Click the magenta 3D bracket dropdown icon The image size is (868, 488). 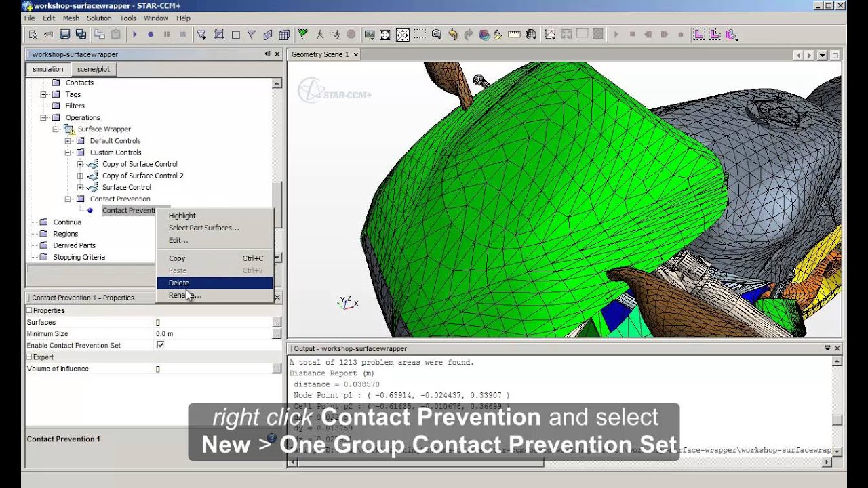(x=731, y=35)
